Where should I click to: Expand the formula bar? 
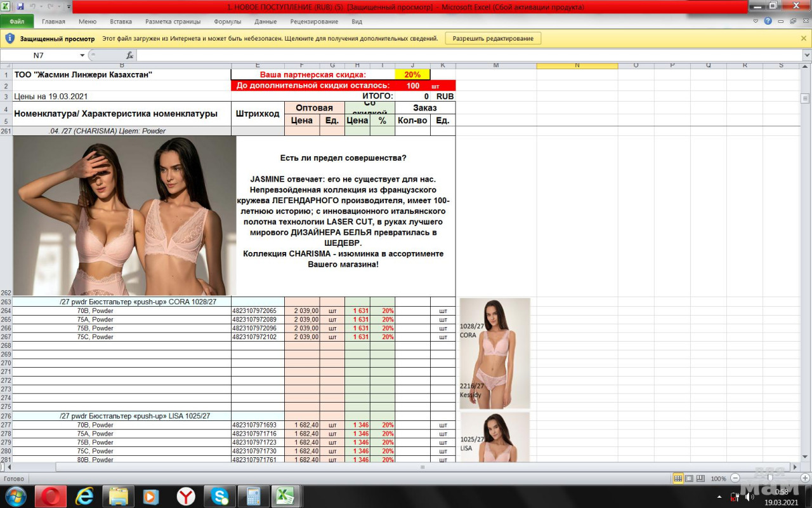click(806, 55)
